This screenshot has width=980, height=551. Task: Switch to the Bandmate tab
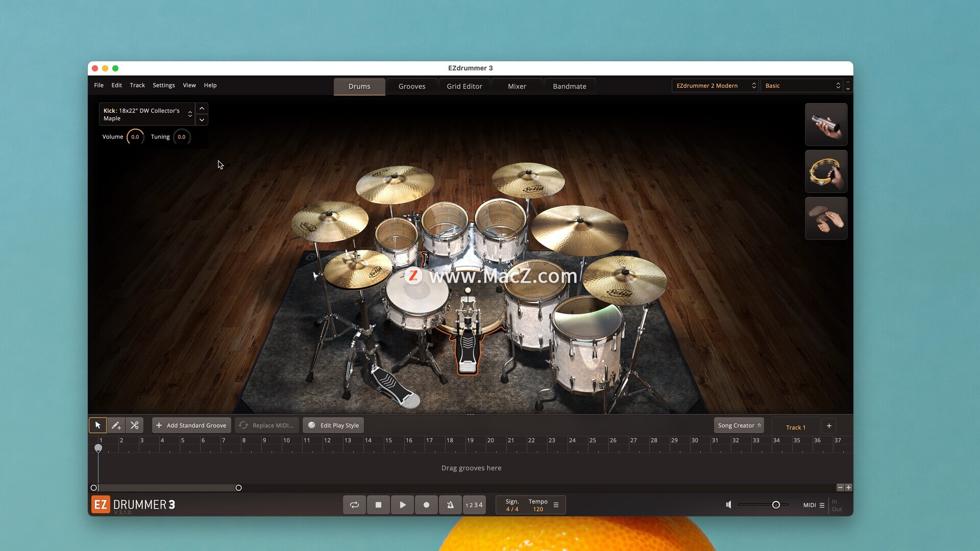point(570,86)
